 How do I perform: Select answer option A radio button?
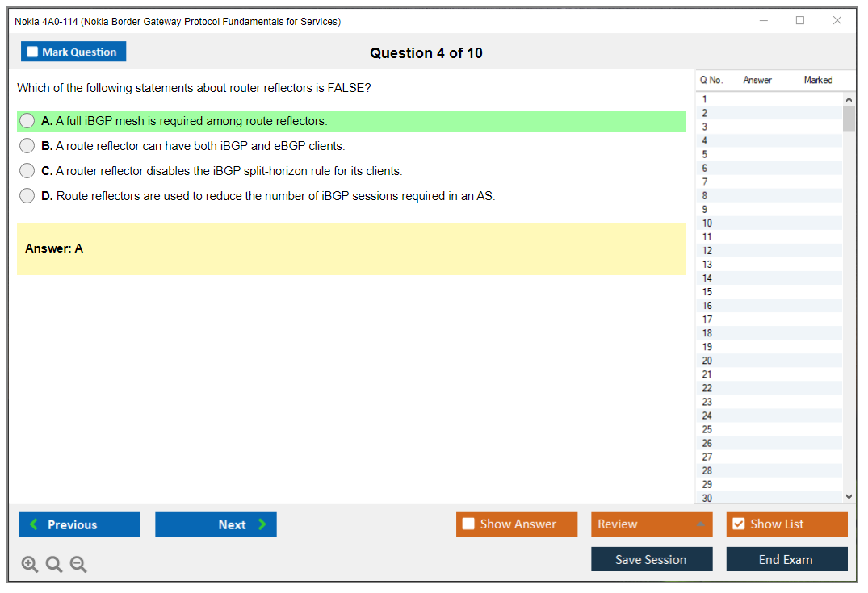click(27, 121)
